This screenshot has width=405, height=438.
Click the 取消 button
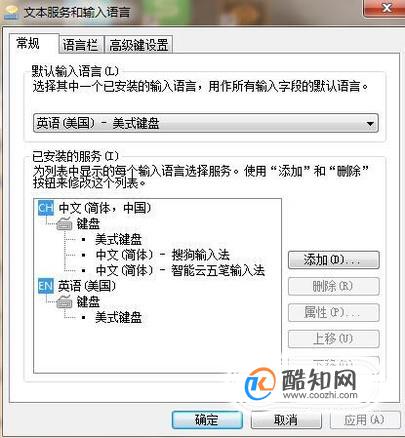[286, 420]
